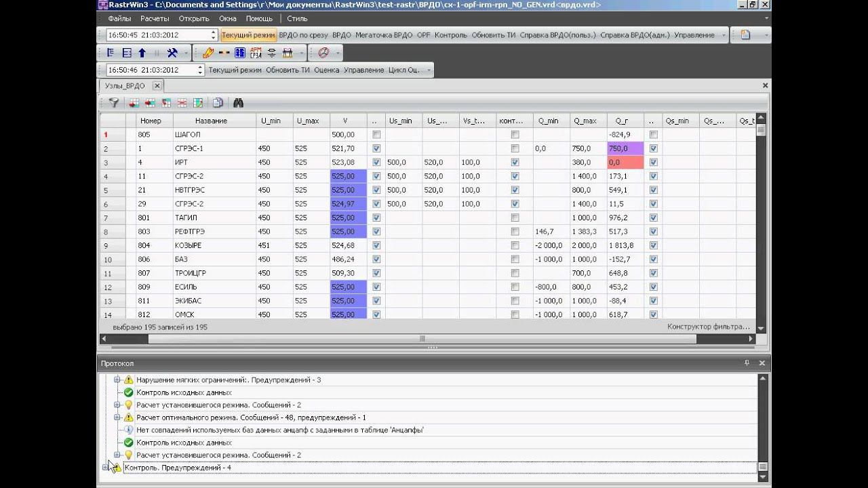868x488 pixels.
Task: Click the green-column table icon
Action: coord(198,103)
